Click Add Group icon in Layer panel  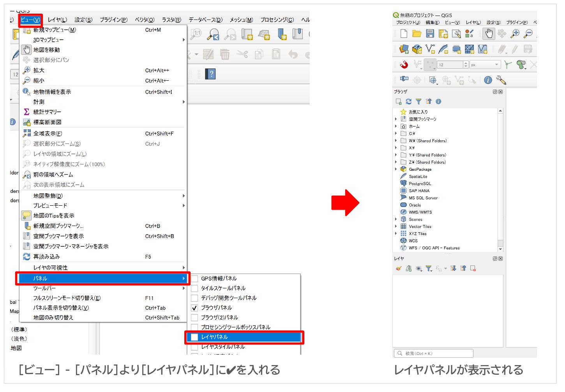(408, 268)
